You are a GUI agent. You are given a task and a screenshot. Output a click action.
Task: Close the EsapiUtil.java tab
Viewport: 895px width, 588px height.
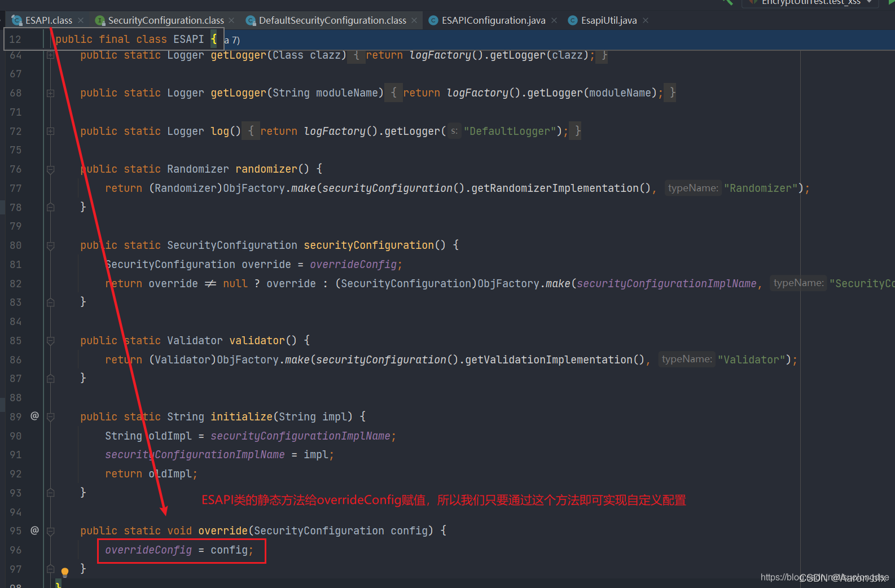(x=646, y=20)
